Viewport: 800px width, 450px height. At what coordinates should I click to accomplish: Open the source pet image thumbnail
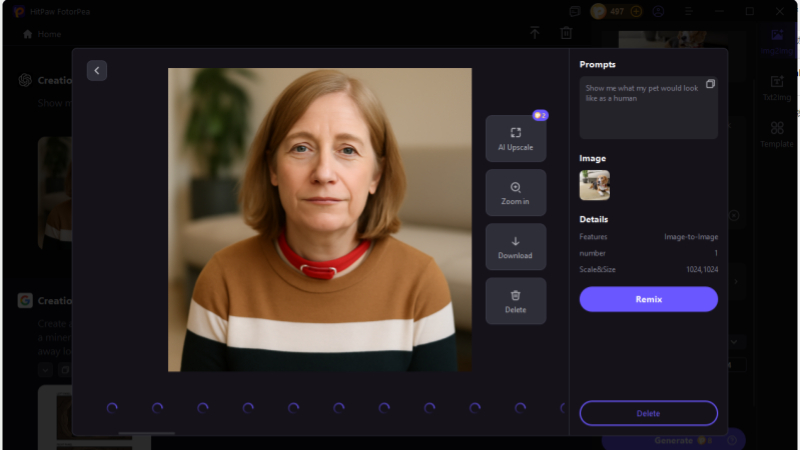click(594, 185)
